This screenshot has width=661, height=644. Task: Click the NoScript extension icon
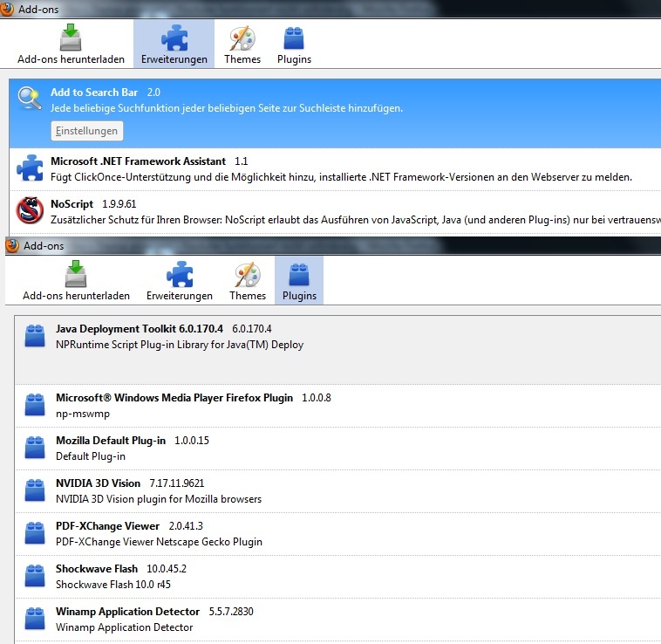point(30,210)
